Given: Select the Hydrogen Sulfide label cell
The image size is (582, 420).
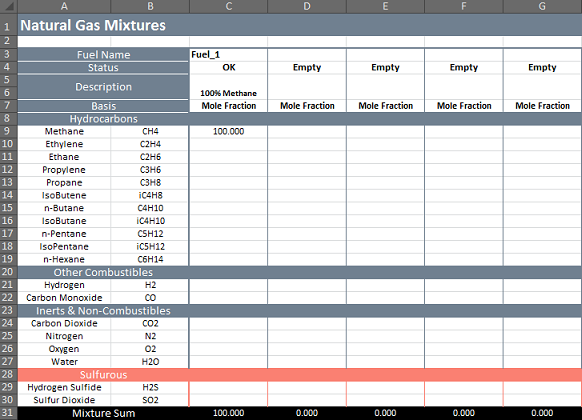Looking at the screenshot, I should (x=64, y=387).
